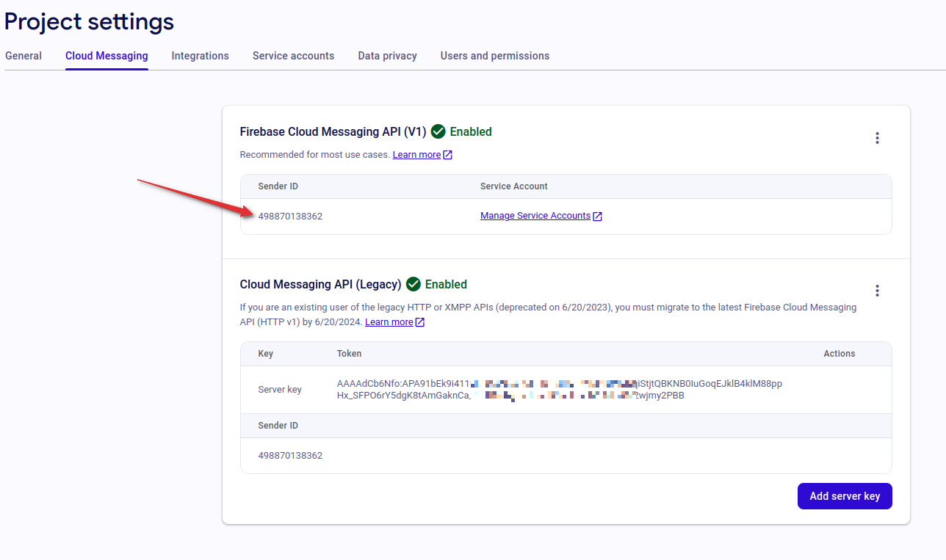Select the Cloud Messaging tab
Image resolution: width=946 pixels, height=560 pixels.
[x=106, y=56]
